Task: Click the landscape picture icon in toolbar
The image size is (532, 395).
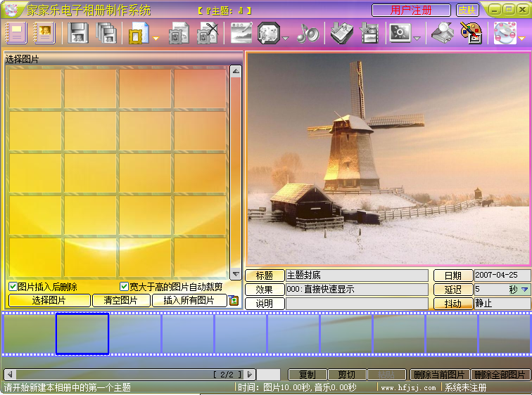Action: pos(241,33)
